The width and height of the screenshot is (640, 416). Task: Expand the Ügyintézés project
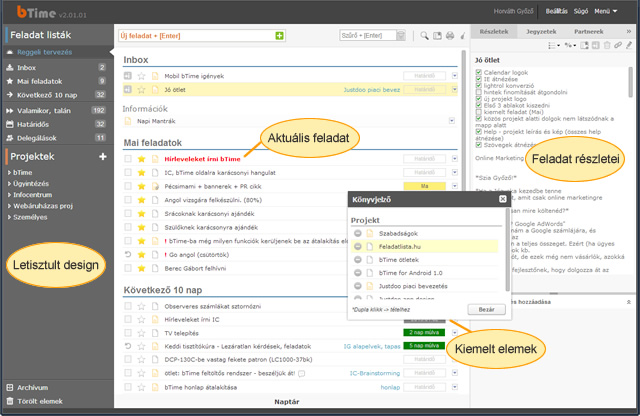[x=9, y=184]
